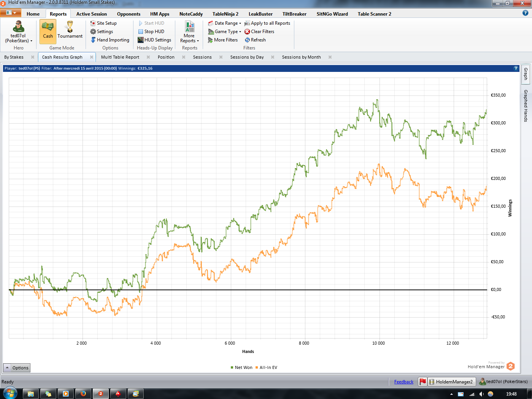Select the Graph side tab

[x=526, y=74]
